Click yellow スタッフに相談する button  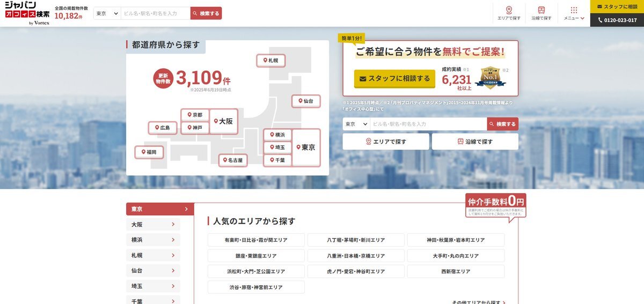pyautogui.click(x=394, y=78)
